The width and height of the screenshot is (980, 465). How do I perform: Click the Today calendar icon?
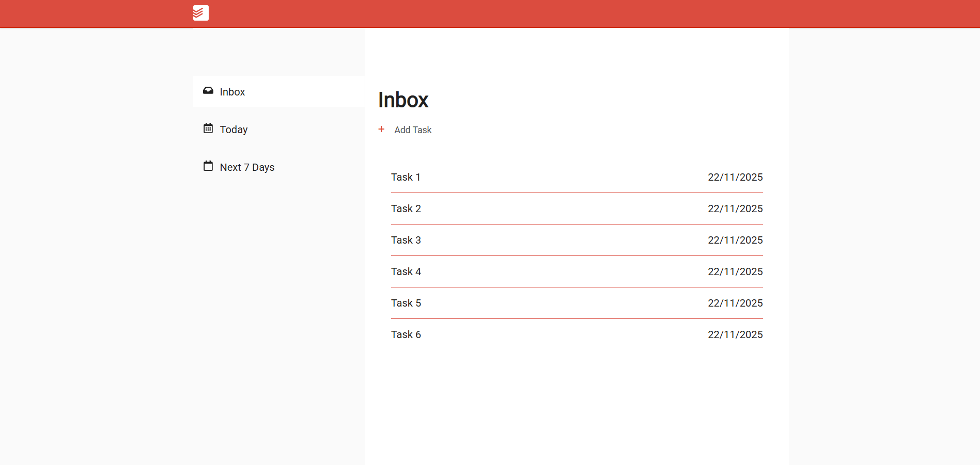(x=208, y=129)
